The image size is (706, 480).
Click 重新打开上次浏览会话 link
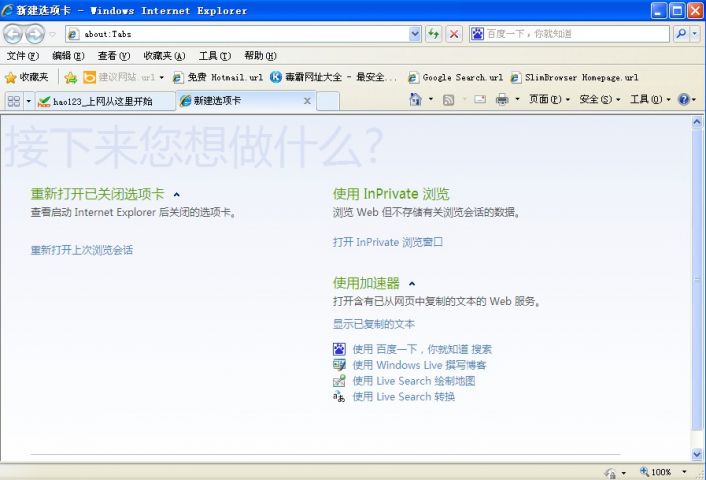(x=81, y=250)
